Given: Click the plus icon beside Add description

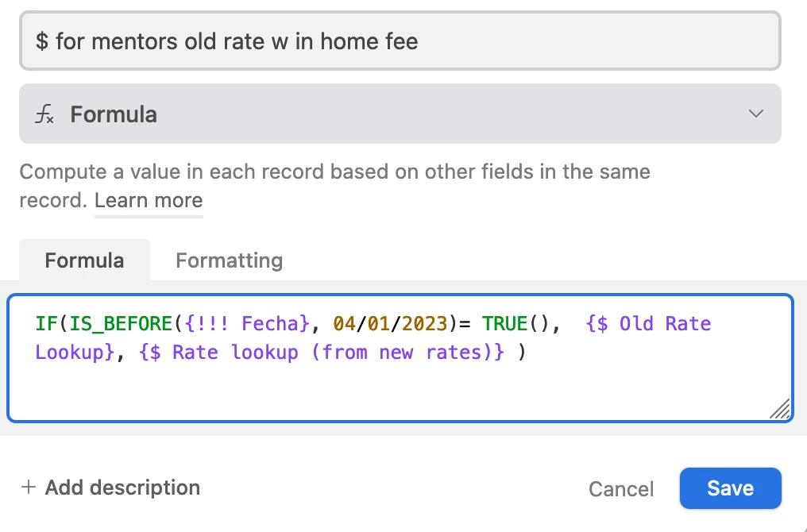Looking at the screenshot, I should click(x=29, y=487).
